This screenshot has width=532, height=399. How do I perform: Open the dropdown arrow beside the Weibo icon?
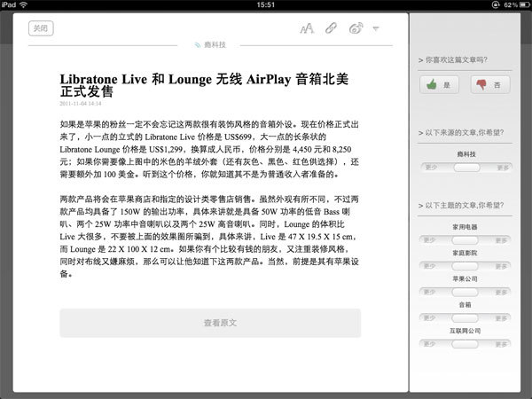point(376,28)
